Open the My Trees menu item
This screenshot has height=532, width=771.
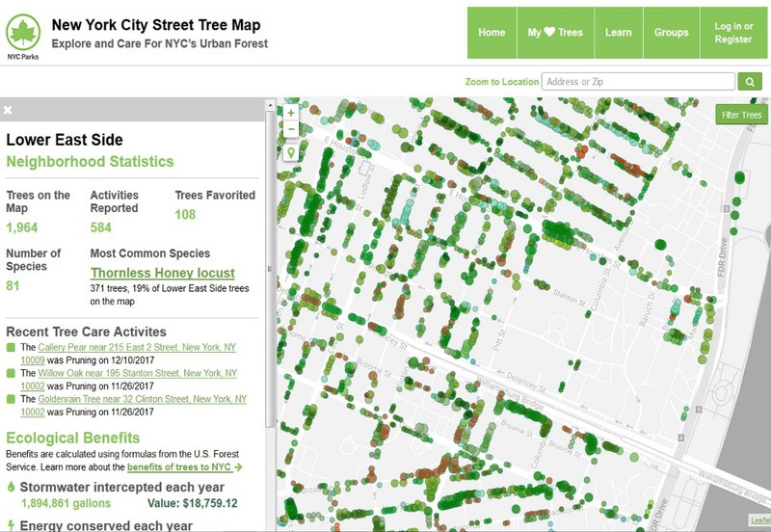pyautogui.click(x=556, y=33)
